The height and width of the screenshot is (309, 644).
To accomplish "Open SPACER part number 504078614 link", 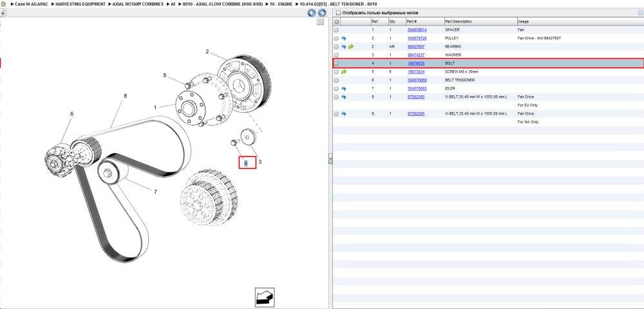I will [417, 30].
